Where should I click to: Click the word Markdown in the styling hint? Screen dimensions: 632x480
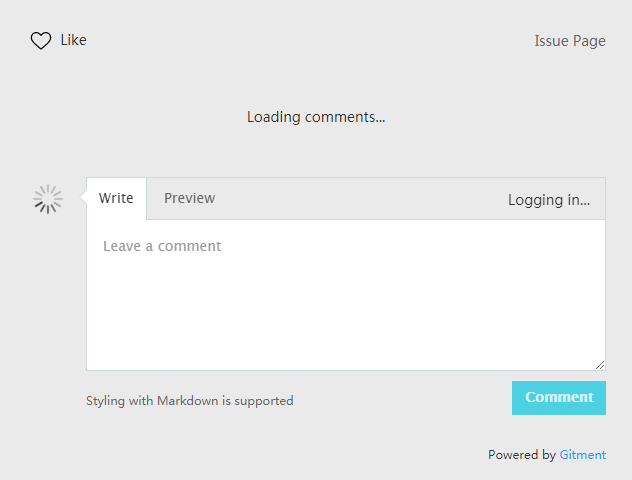point(188,401)
